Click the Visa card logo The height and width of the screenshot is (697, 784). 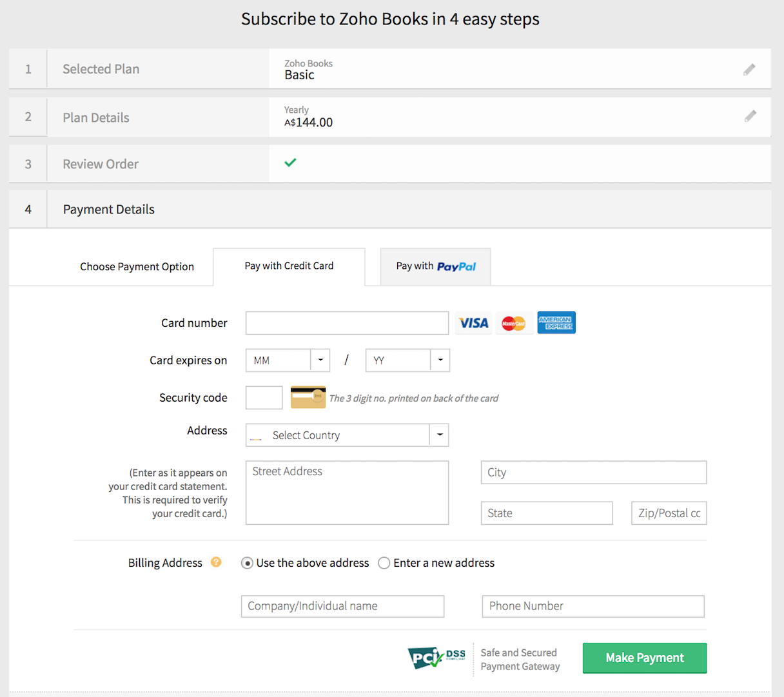click(x=474, y=323)
